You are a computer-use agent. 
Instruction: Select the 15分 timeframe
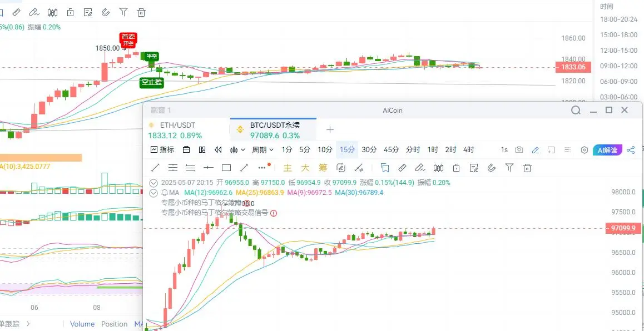point(347,150)
